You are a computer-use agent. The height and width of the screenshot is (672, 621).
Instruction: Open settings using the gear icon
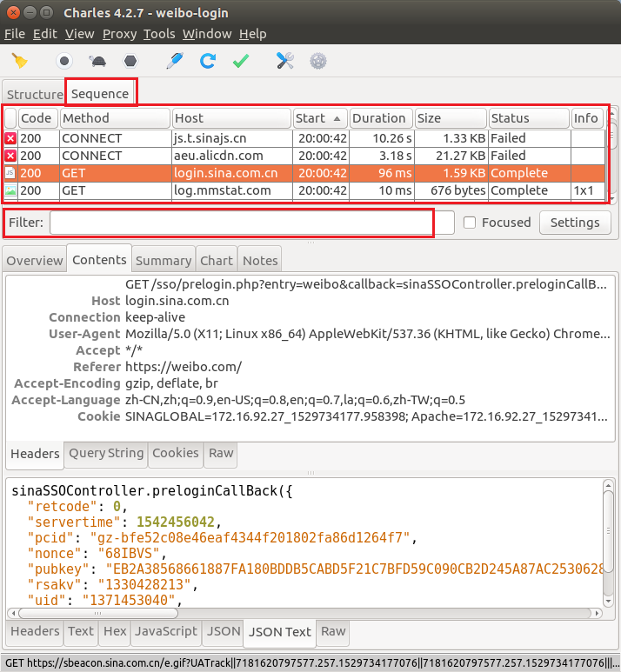click(x=318, y=61)
